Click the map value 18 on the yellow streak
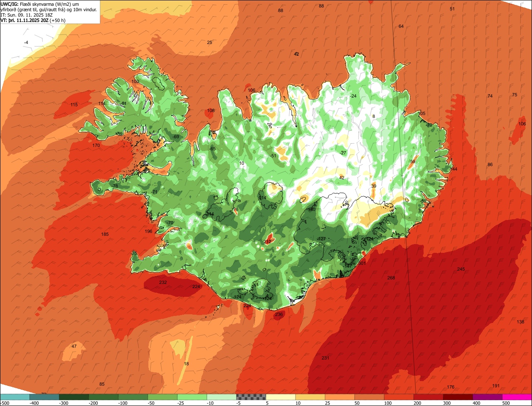532x406 pixels. (x=186, y=364)
